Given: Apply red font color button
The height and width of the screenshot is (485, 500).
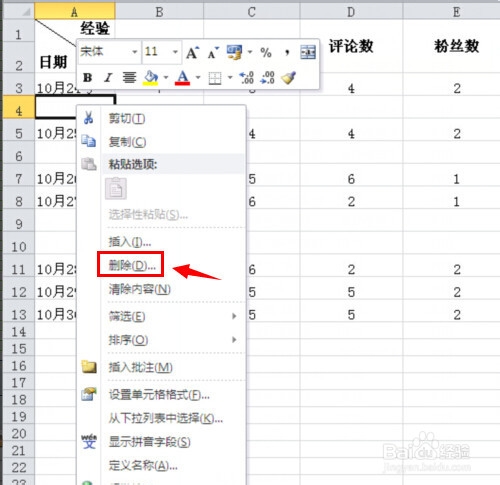Looking at the screenshot, I should (182, 78).
